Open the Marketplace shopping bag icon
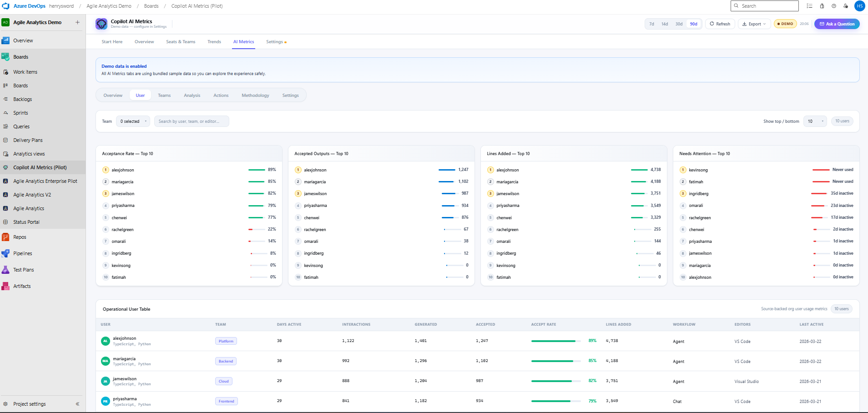 click(x=822, y=6)
